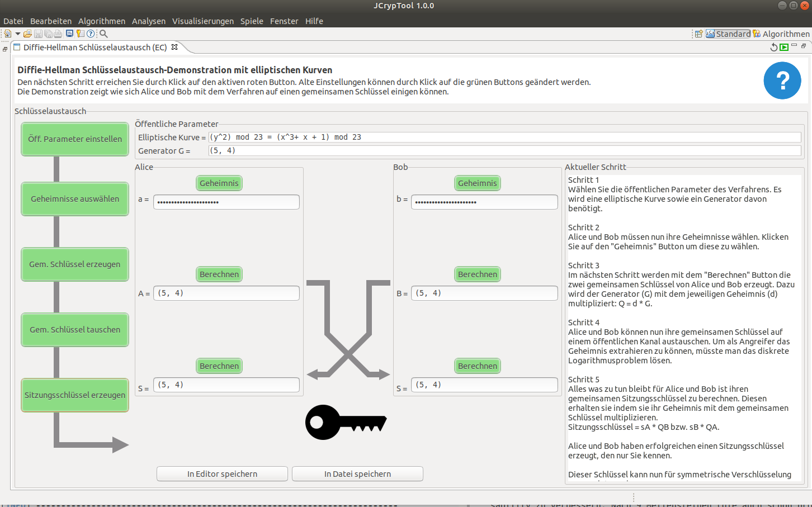
Task: Open the Visualisierungen menu
Action: pos(203,21)
